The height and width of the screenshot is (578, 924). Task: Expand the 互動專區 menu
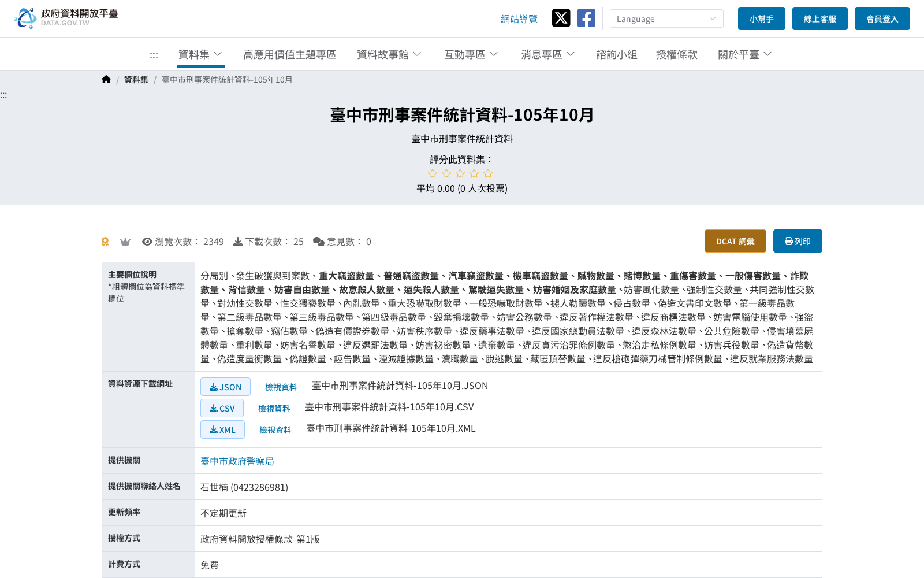click(x=471, y=54)
